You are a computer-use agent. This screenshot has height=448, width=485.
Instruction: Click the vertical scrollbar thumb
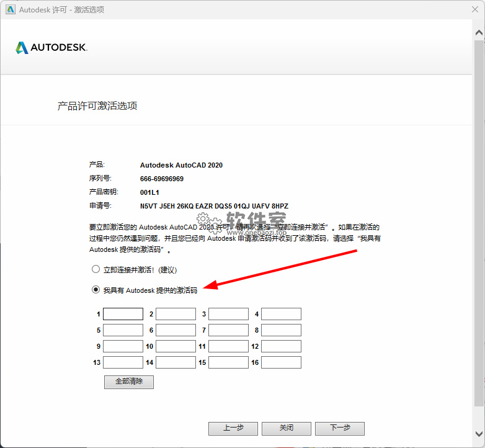(479, 223)
